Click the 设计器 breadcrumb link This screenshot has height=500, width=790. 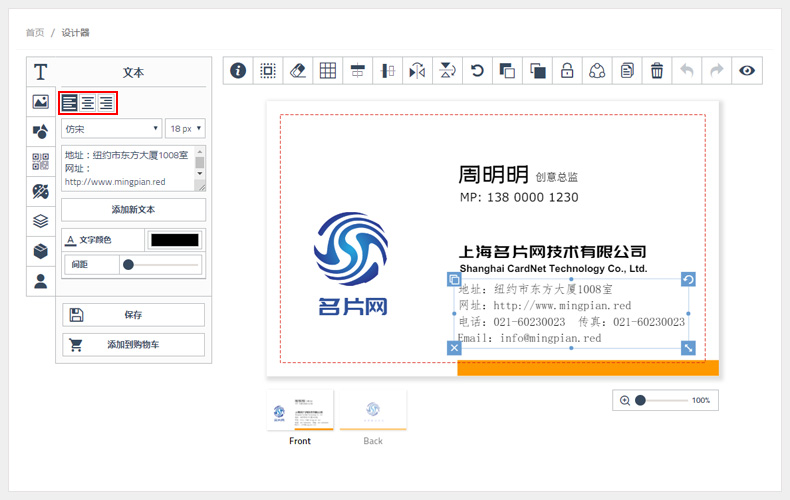(x=76, y=33)
